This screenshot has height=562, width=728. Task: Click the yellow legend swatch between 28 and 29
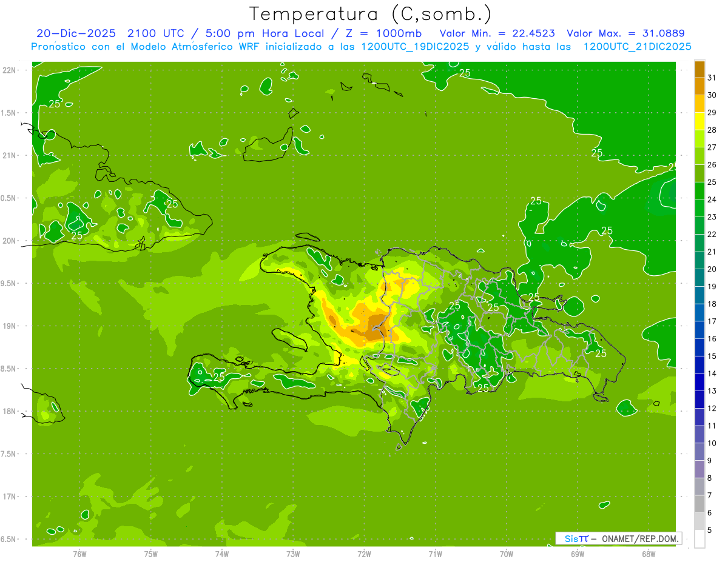(699, 121)
